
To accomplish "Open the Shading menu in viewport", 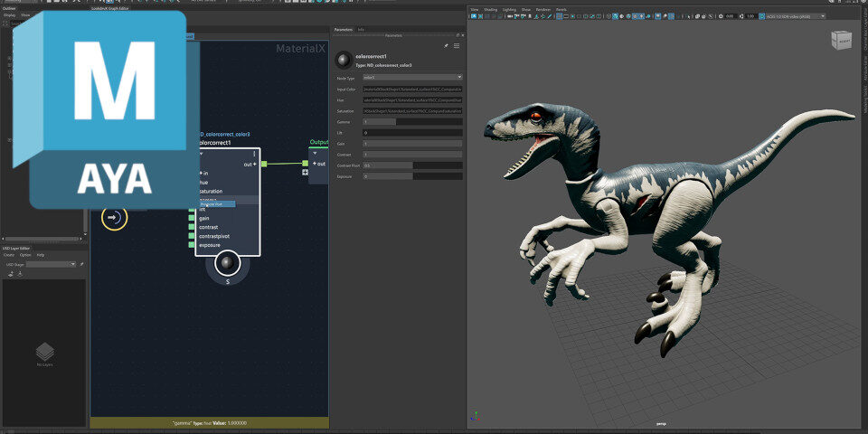I will pos(490,9).
